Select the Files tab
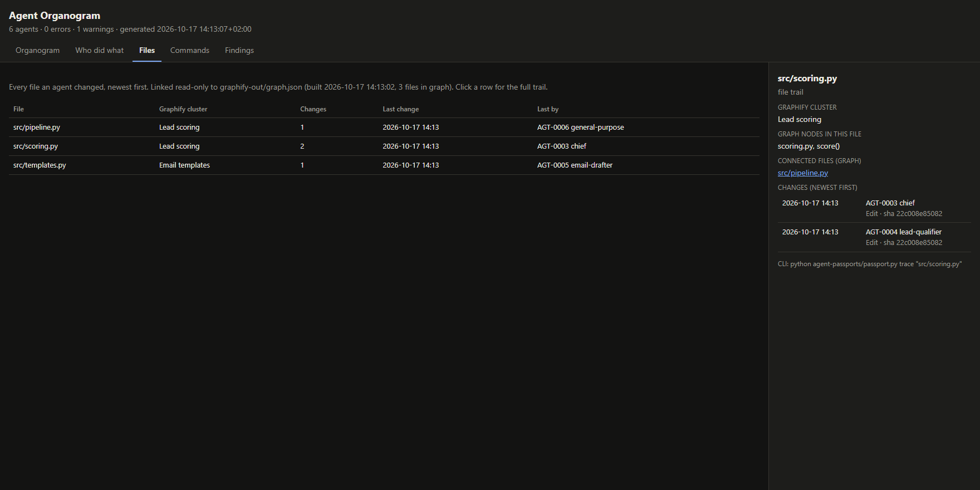This screenshot has height=490, width=980. [x=147, y=50]
